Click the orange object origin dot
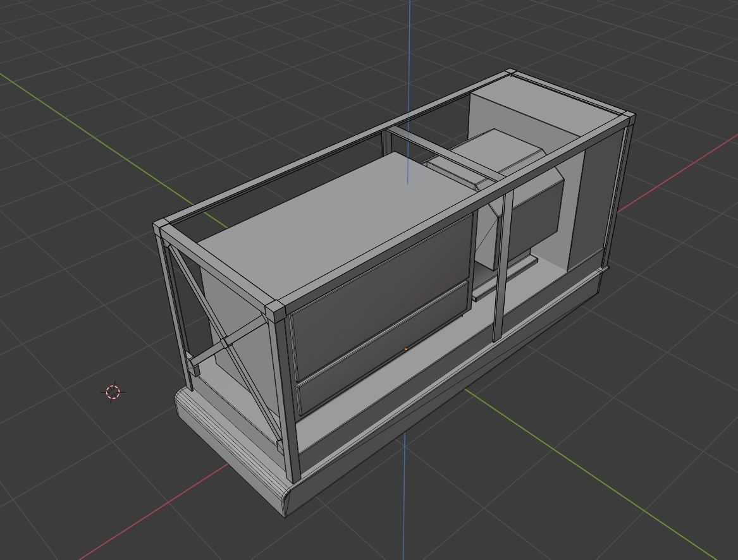The width and height of the screenshot is (738, 560). point(406,349)
